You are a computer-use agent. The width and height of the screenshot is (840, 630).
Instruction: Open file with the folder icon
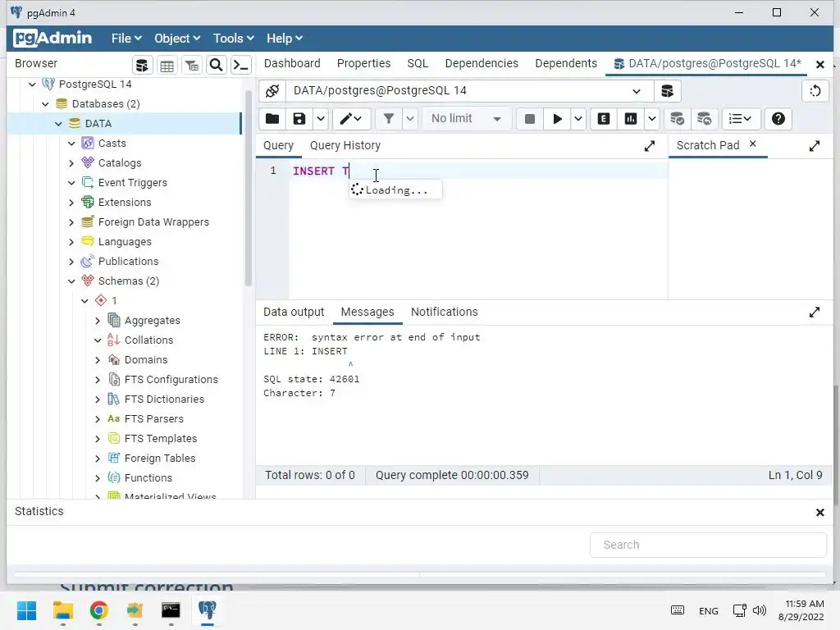[x=272, y=118]
